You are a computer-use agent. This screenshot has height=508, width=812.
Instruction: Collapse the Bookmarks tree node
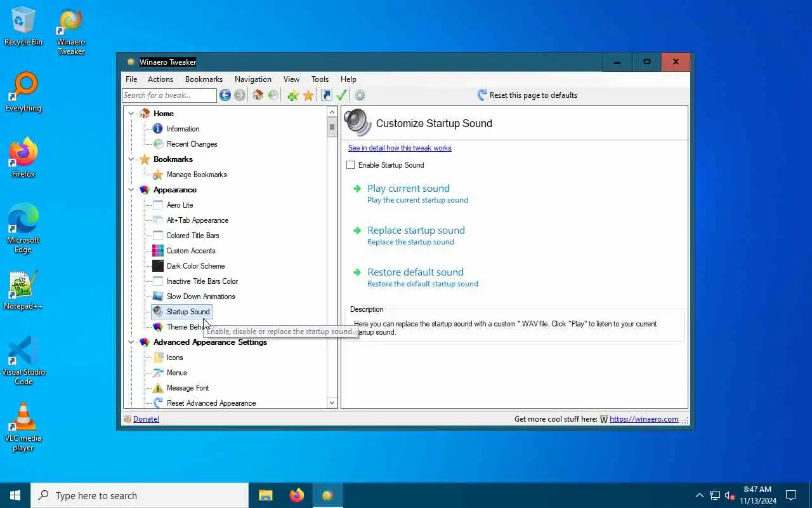tap(131, 159)
